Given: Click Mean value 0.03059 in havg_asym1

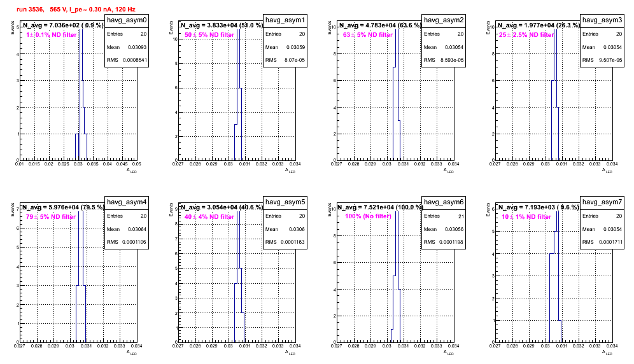Looking at the screenshot, I should tap(295, 47).
